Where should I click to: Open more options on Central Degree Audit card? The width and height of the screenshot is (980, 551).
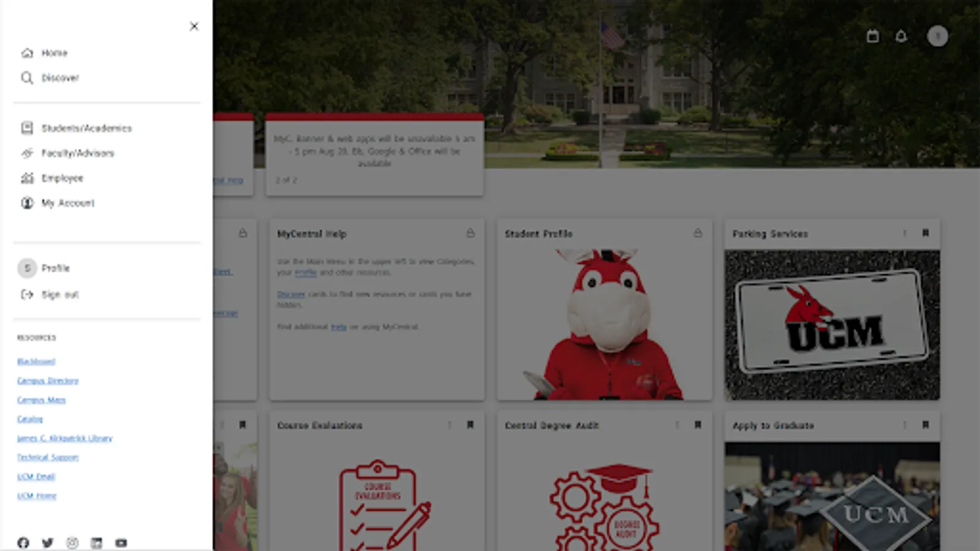point(677,425)
